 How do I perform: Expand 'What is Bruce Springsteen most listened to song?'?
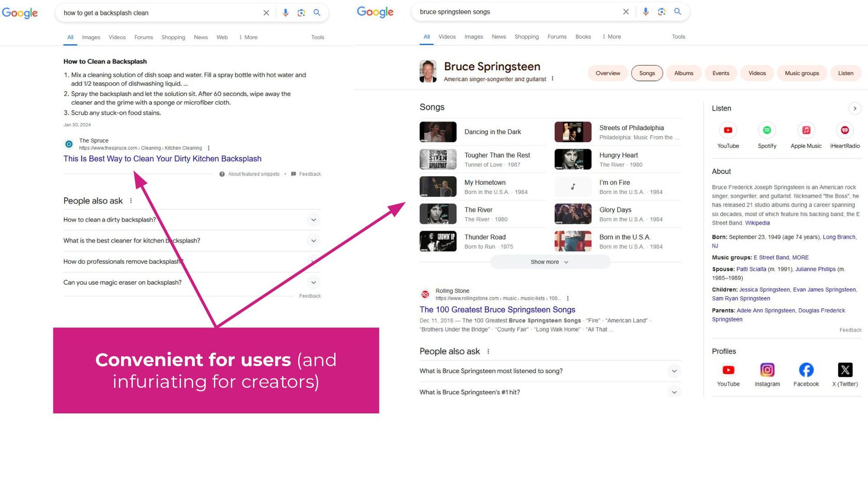[550, 371]
